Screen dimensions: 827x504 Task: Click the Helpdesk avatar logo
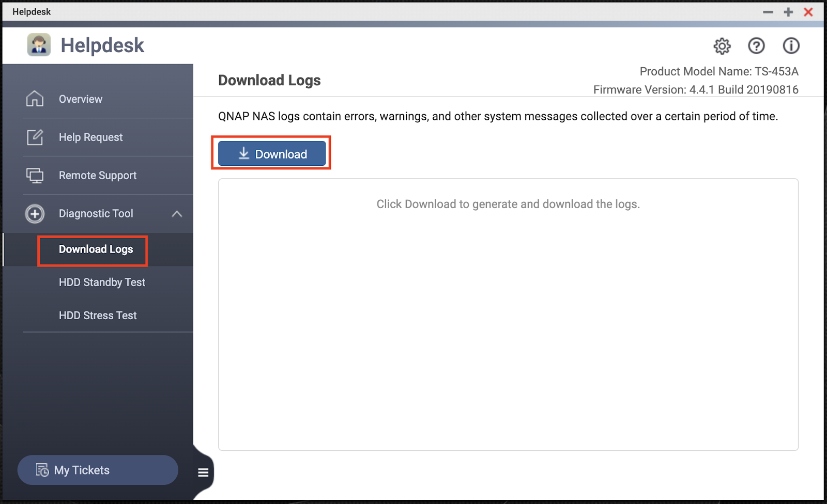[39, 45]
